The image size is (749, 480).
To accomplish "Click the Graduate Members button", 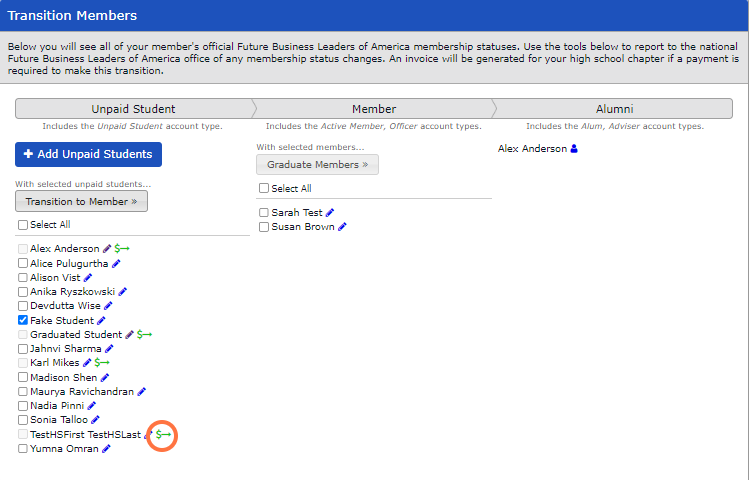I will 318,165.
